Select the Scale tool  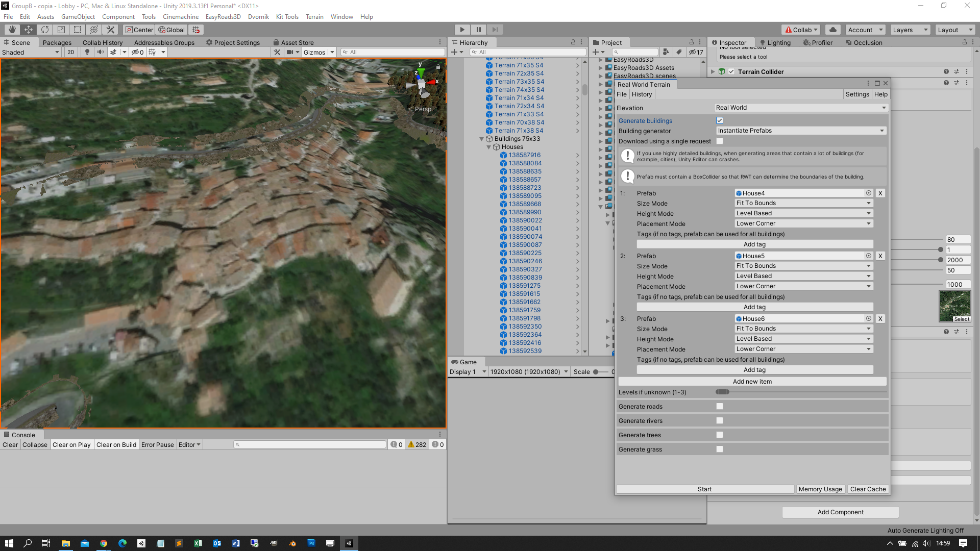click(x=61, y=30)
